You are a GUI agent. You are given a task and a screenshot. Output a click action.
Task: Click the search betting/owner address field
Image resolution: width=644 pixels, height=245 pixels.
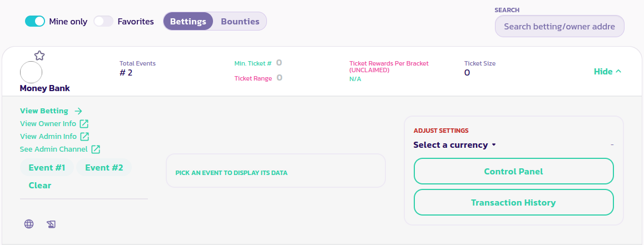[x=559, y=27]
